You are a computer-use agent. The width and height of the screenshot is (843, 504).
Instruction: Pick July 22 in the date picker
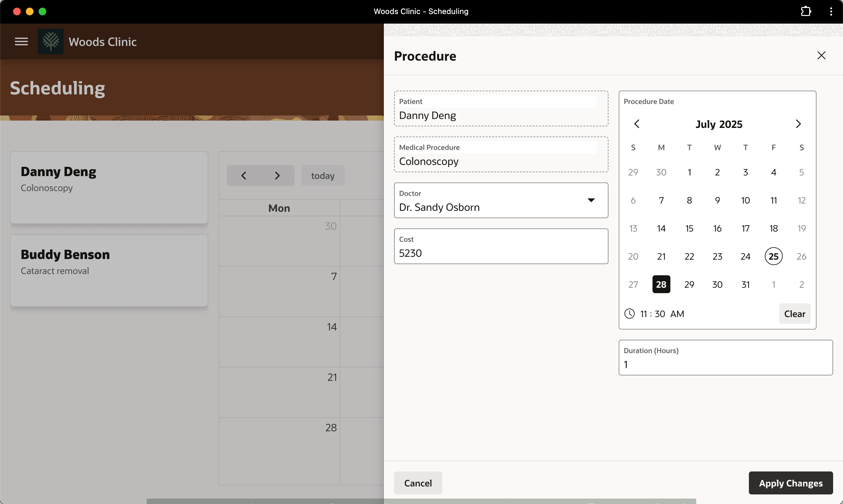coord(689,256)
